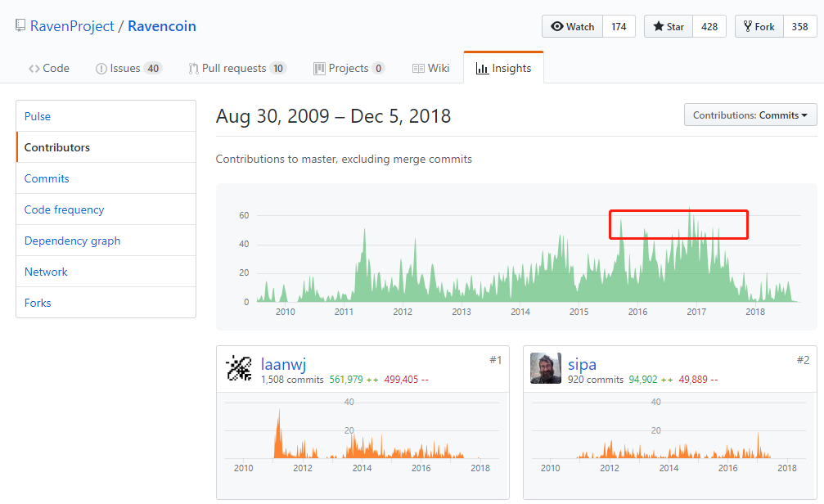Open Dependency graph in sidebar

click(106, 241)
